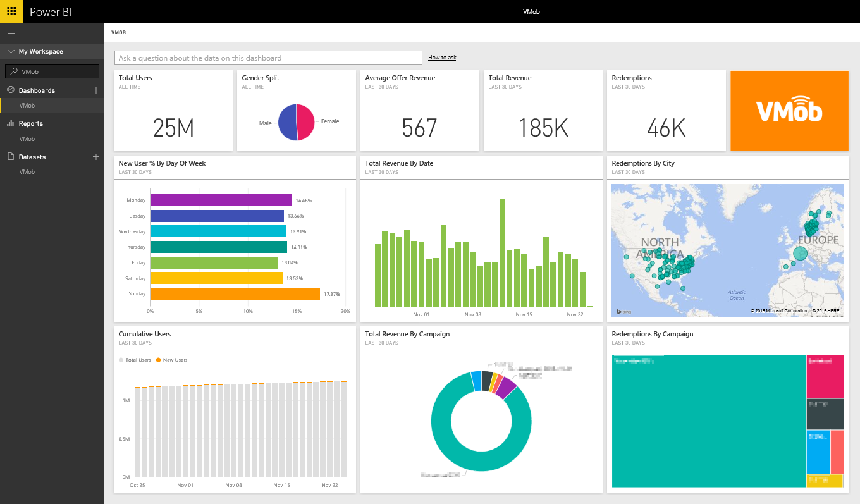Toggle the Male slice label in Gender Split
The image size is (860, 504).
click(265, 123)
